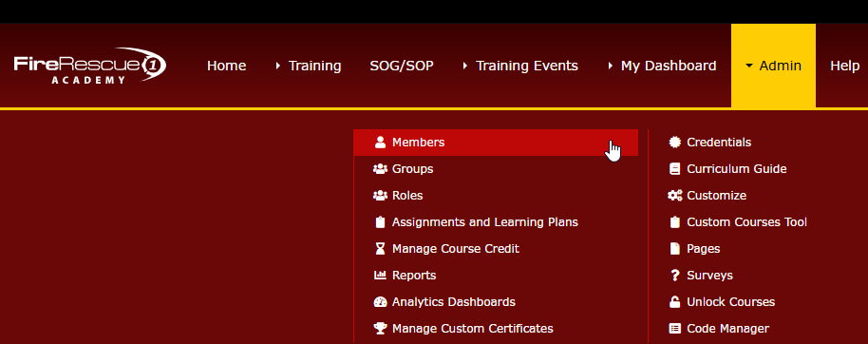Click the FireRescue1 Academy logo
The height and width of the screenshot is (344, 868).
(x=89, y=66)
